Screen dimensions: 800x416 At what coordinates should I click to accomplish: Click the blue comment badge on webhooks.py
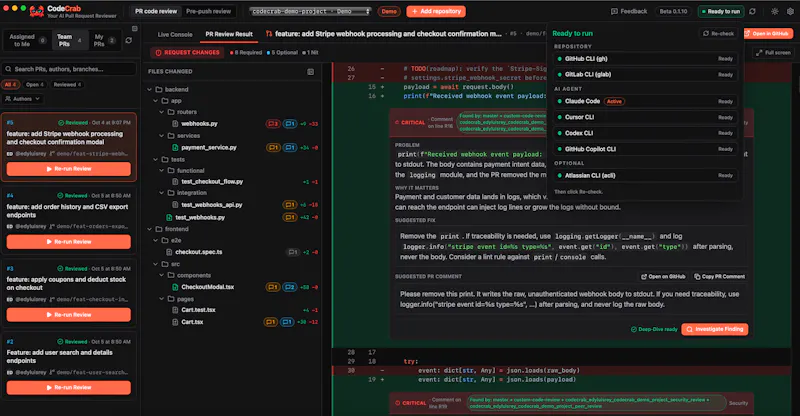(290, 124)
